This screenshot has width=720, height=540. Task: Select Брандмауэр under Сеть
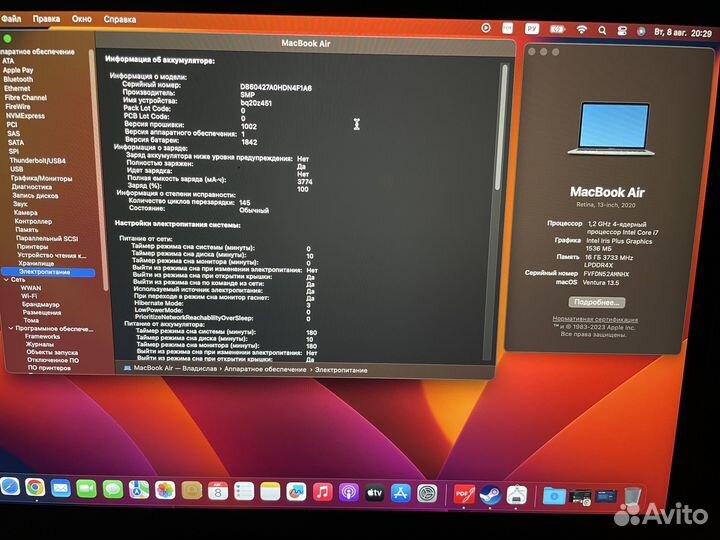click(x=41, y=304)
